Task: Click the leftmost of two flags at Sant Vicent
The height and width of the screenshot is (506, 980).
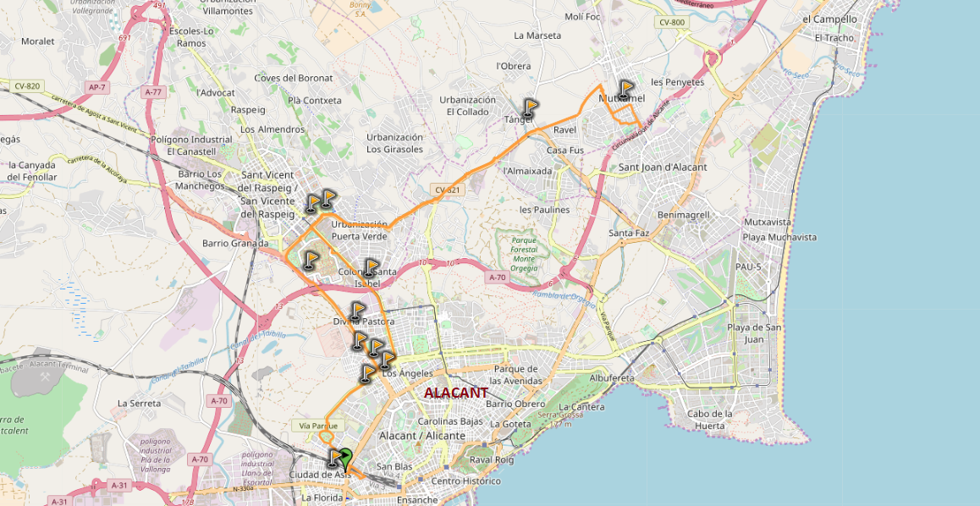Action: (x=312, y=204)
